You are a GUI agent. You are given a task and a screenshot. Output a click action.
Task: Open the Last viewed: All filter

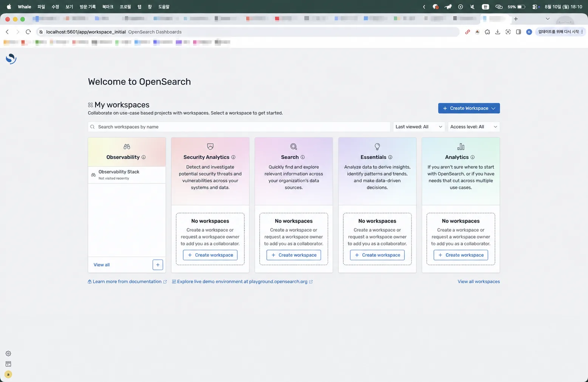pos(419,127)
